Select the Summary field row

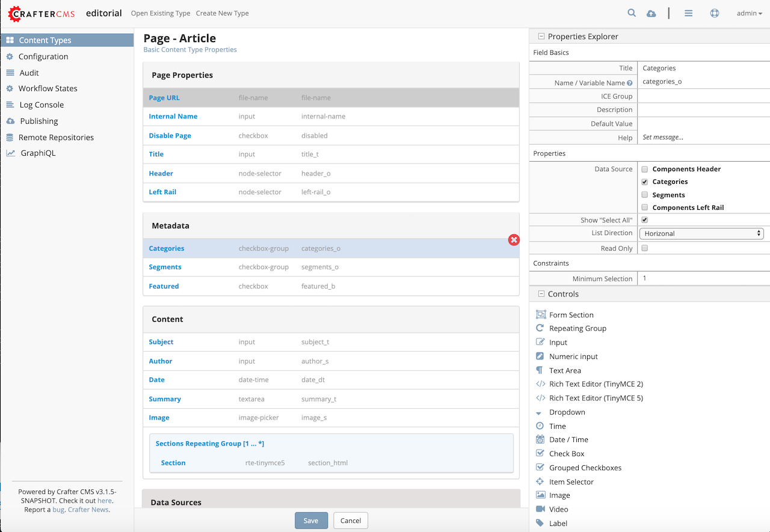pos(331,399)
